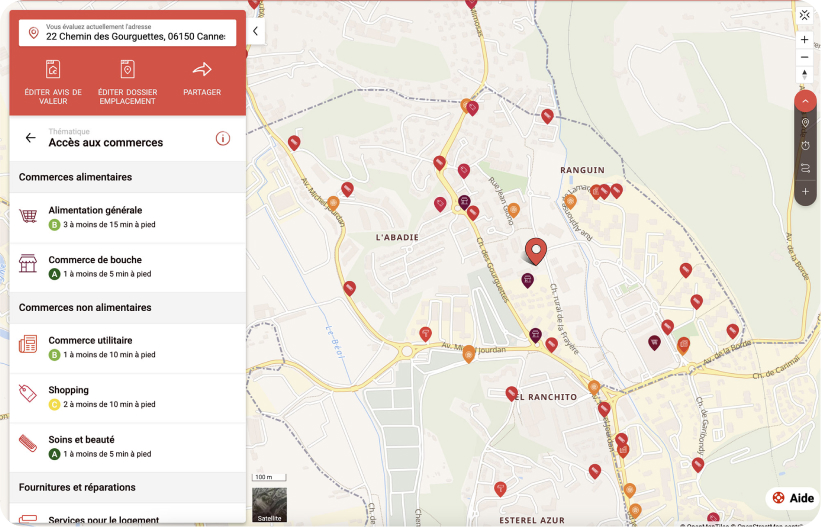Click the dark green A badge under Soins et beauté
The width and height of the screenshot is (821, 527).
54,454
